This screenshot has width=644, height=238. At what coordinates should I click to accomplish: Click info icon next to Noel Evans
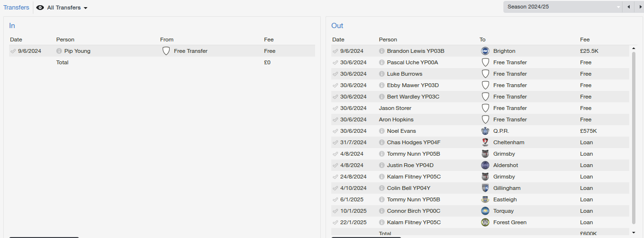382,131
